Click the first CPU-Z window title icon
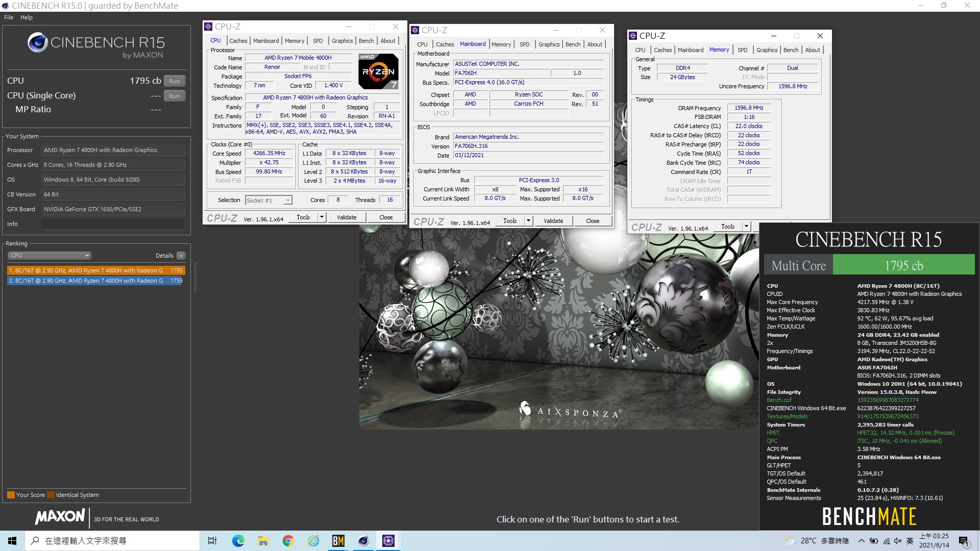This screenshot has height=551, width=980. click(208, 27)
